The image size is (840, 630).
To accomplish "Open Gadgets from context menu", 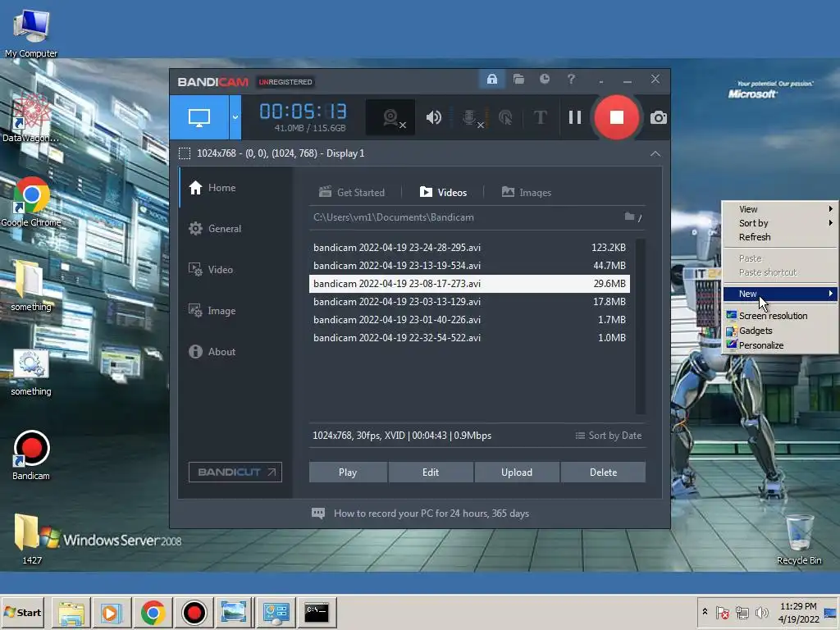I will [x=780, y=331].
